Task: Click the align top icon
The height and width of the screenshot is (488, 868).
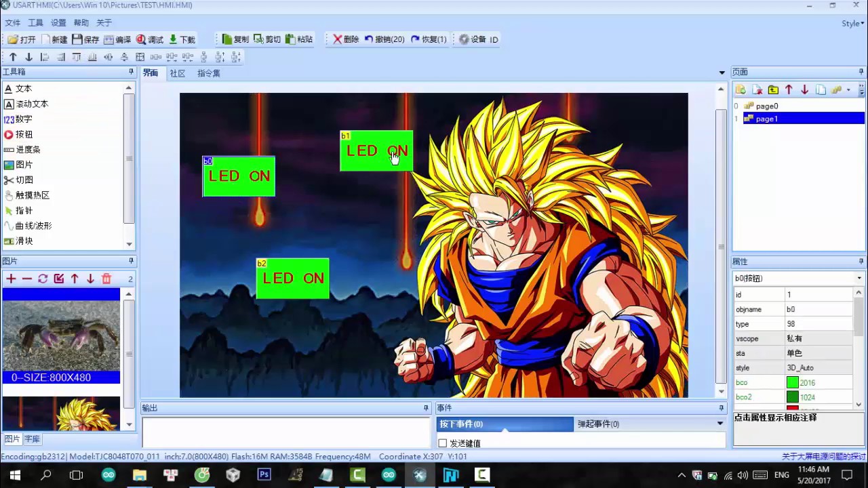Action: click(x=77, y=57)
